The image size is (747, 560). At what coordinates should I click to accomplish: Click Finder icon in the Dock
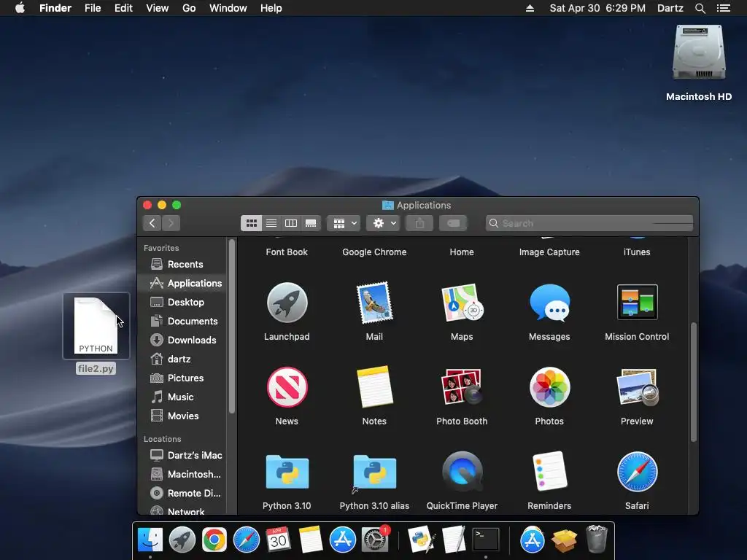150,540
